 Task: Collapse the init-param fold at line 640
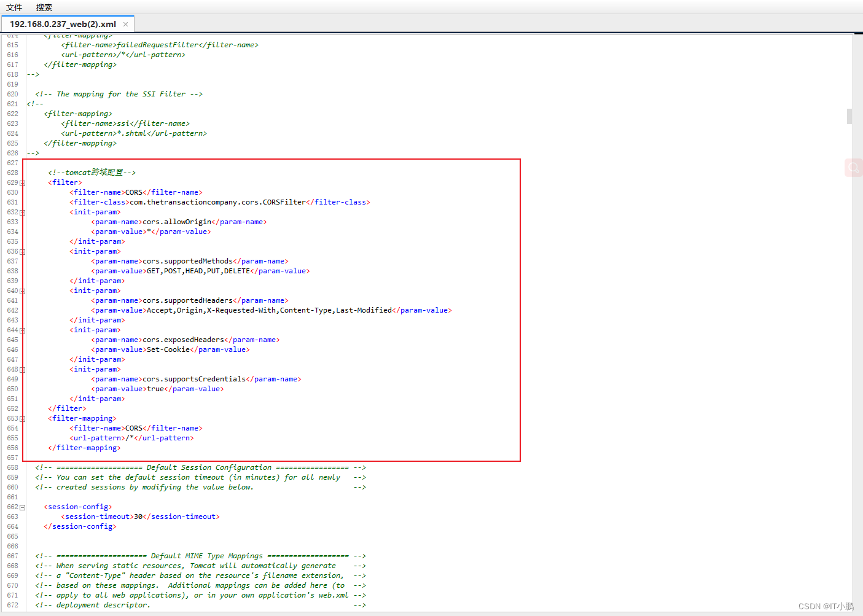point(23,291)
